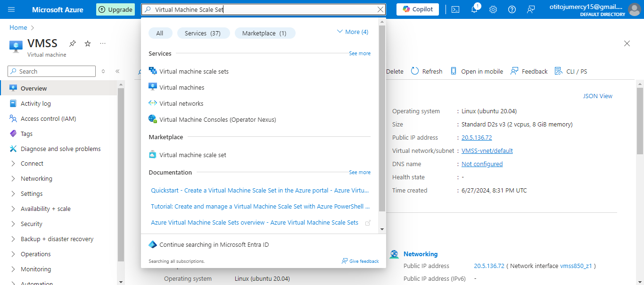
Task: Select the All filter pill
Action: (x=160, y=33)
